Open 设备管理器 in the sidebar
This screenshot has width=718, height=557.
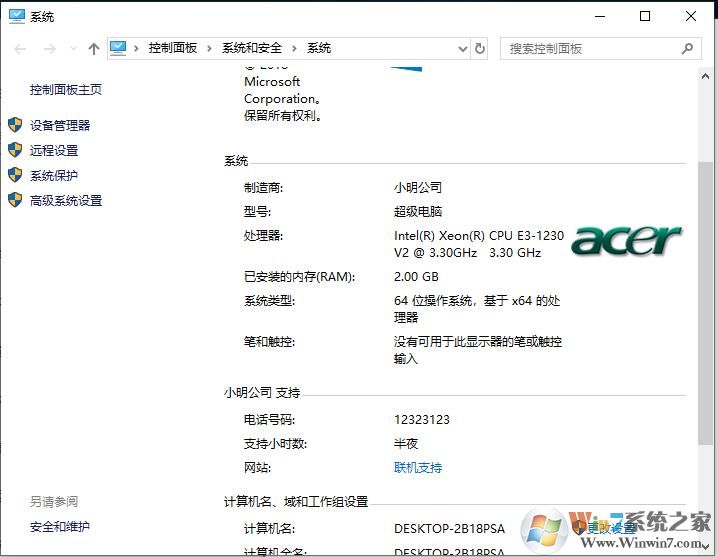click(60, 126)
